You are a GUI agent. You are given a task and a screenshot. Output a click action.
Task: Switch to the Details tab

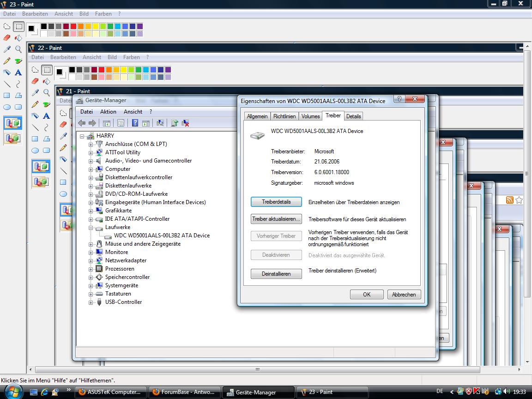(354, 116)
